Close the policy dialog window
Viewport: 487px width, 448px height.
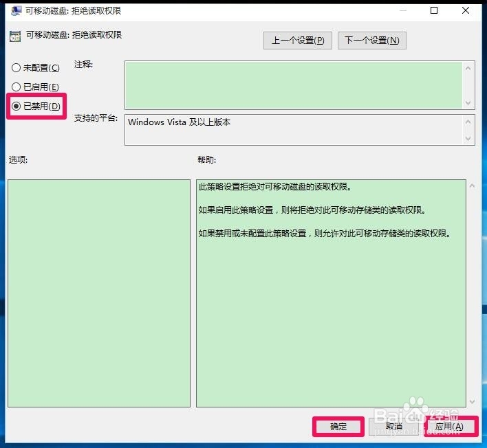[x=465, y=10]
